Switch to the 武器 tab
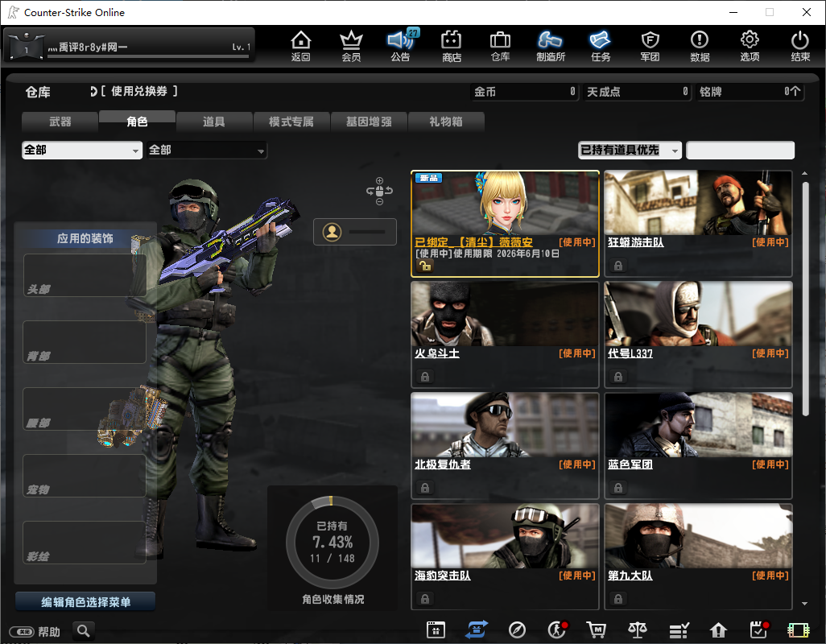The height and width of the screenshot is (644, 826). 60,122
